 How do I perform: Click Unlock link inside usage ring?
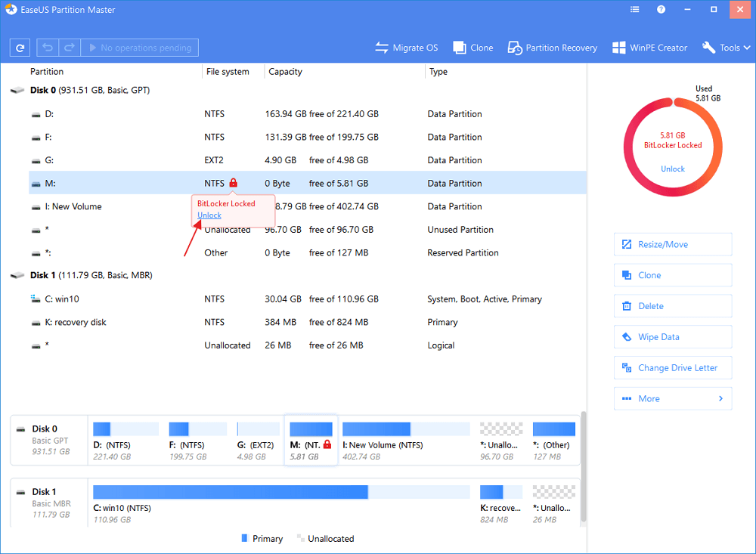(x=673, y=169)
